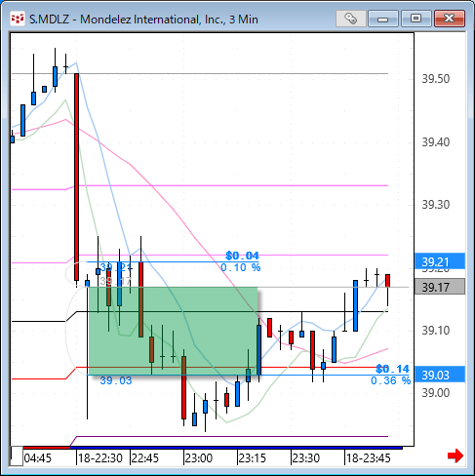475x476 pixels.
Task: Click the 22:45 time axis label
Action: 145,458
